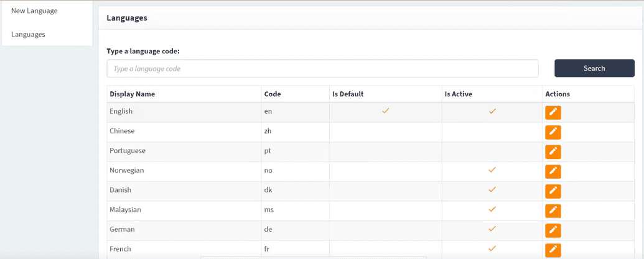Screen dimensions: 644x259
Task: Click the Is Default checkmark for English
Action: pyautogui.click(x=385, y=111)
